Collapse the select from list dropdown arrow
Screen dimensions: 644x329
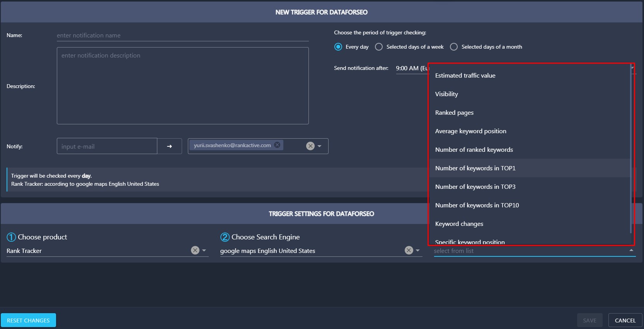coord(631,250)
